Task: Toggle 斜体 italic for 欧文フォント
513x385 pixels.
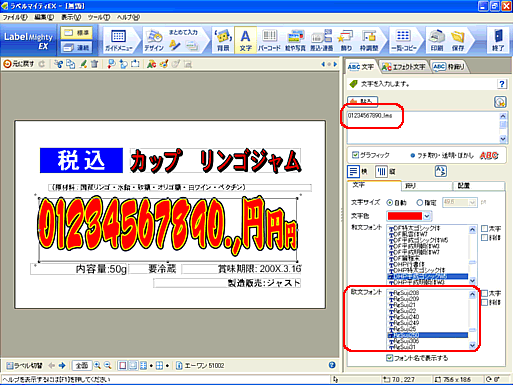Action: pos(485,302)
